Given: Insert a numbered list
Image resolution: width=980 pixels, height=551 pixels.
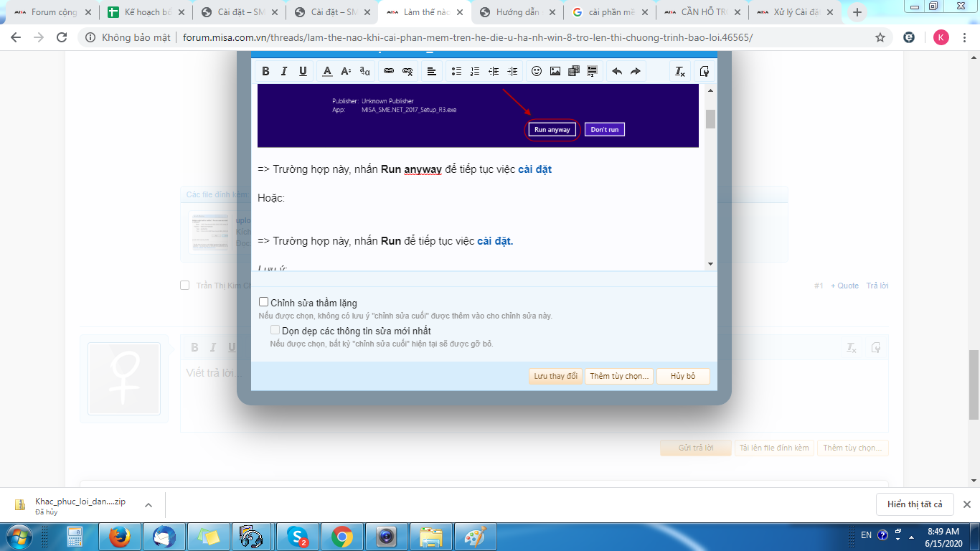Looking at the screenshot, I should 475,71.
